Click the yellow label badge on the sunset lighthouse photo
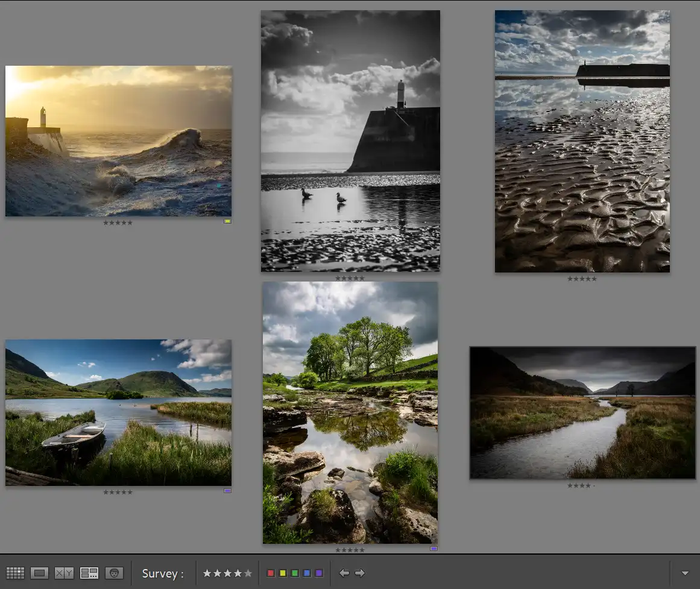 228,221
